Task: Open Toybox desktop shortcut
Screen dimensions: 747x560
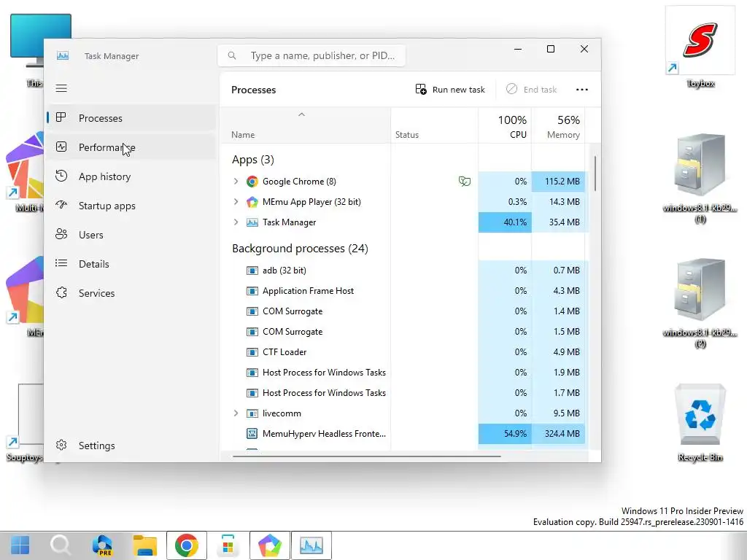Action: click(700, 47)
